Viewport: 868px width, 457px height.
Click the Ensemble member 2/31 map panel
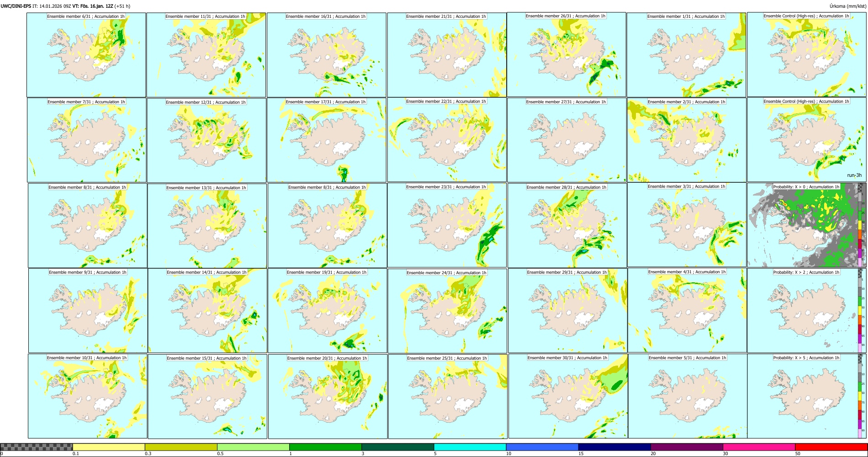[x=687, y=140]
